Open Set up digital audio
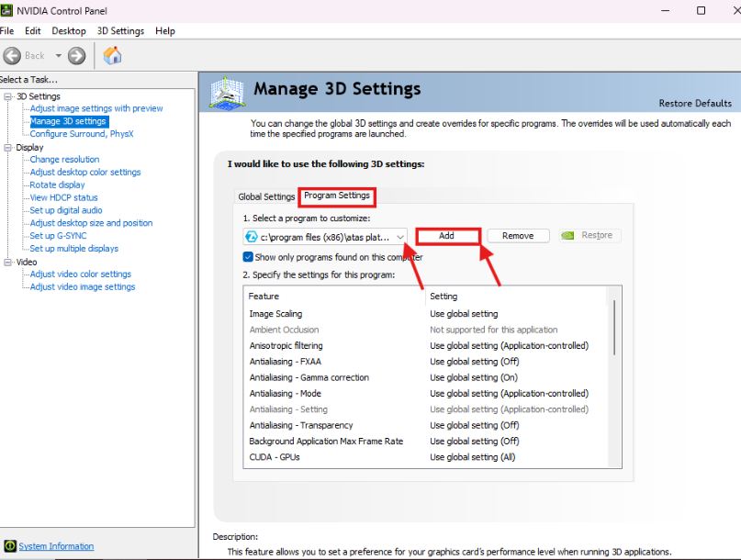The width and height of the screenshot is (741, 560). point(66,210)
